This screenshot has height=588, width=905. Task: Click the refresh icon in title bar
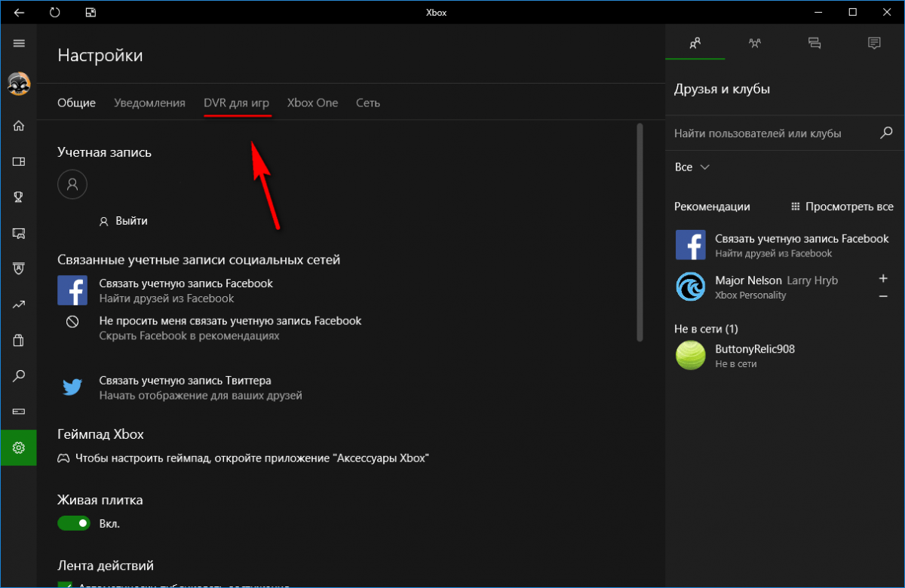tap(54, 12)
